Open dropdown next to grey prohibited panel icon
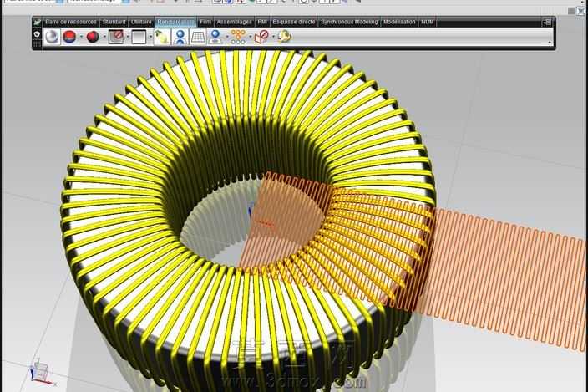The height and width of the screenshot is (392, 588). [128, 37]
